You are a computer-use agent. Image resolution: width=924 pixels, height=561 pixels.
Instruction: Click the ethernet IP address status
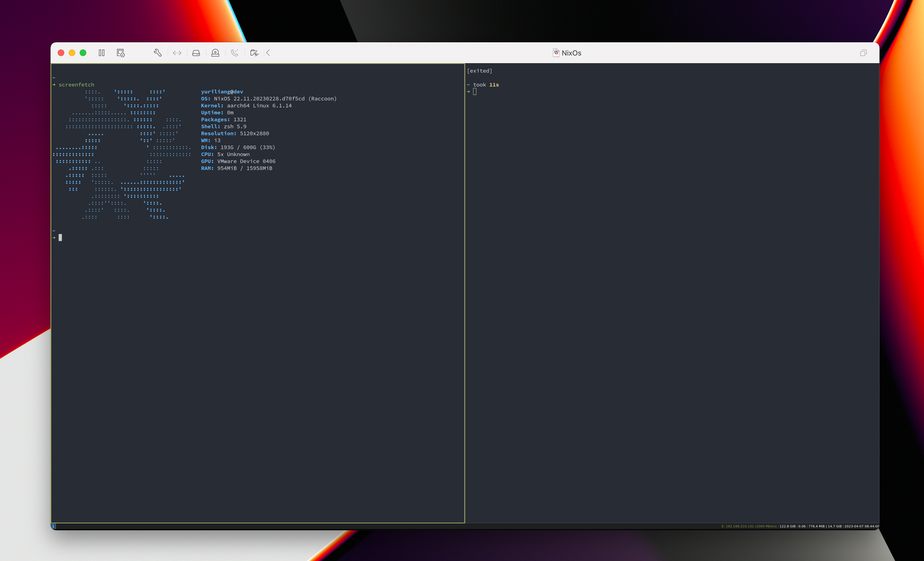(749, 526)
